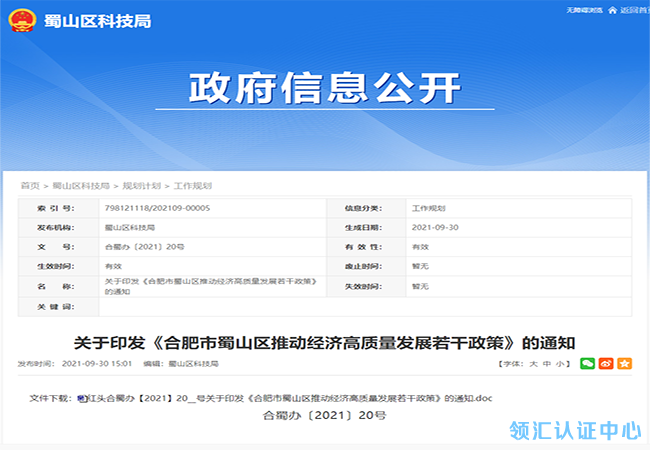Set font size to 中
Viewport: 650px width, 450px height.
(547, 364)
